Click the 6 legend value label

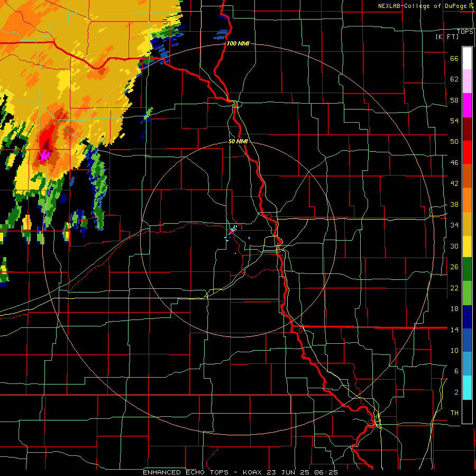click(x=456, y=371)
